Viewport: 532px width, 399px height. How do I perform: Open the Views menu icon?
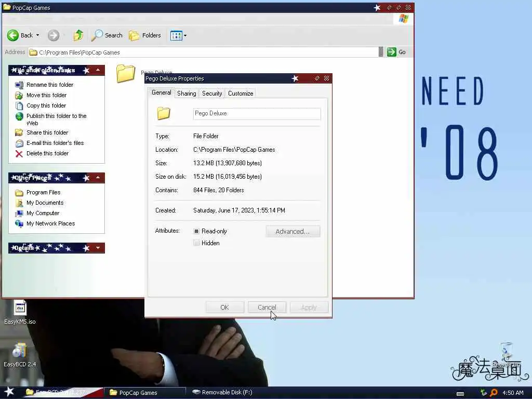[176, 35]
